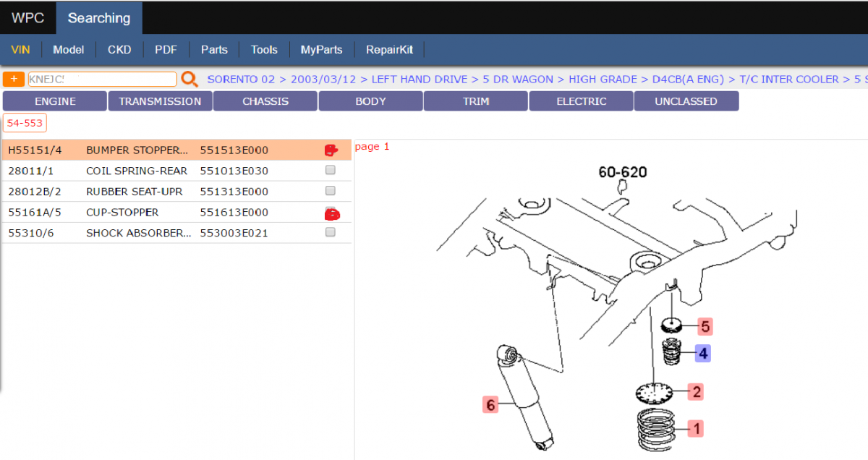Viewport: 868px width, 460px height.
Task: Select callout number 6 shock absorber
Action: [491, 405]
